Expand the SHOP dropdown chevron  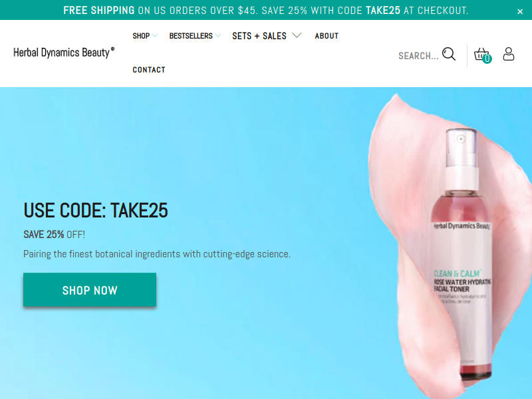pos(155,35)
